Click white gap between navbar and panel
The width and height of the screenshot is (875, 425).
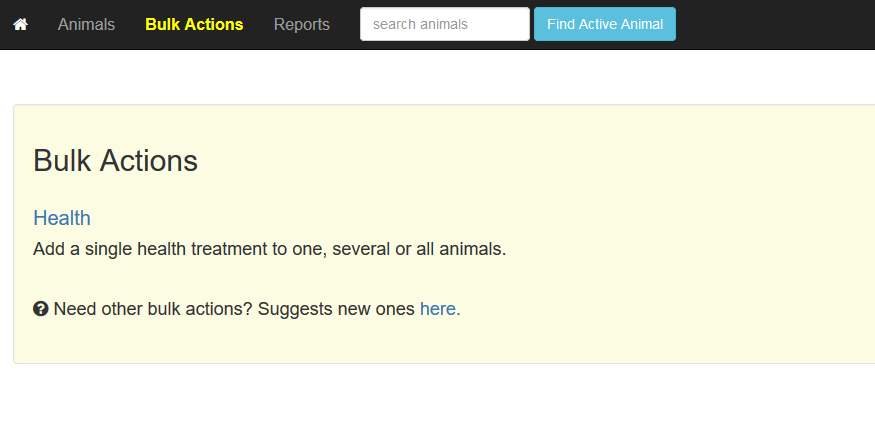[438, 77]
